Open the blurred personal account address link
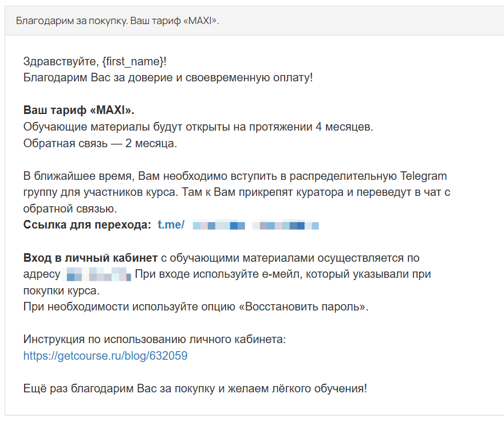504x421 pixels. pos(99,274)
